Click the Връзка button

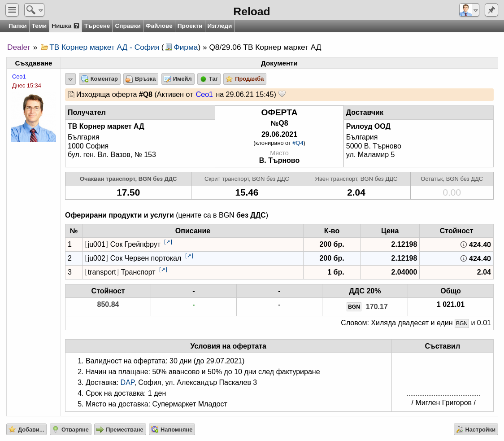click(141, 79)
